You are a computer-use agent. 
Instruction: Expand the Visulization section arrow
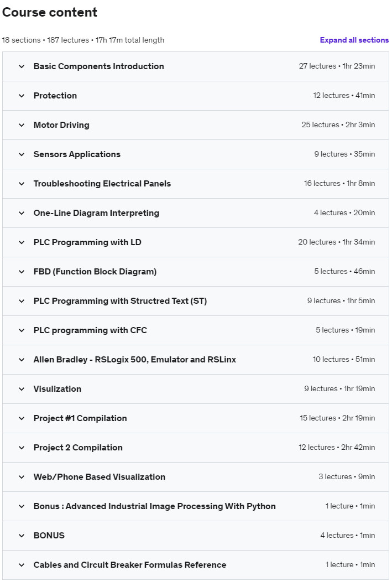[22, 389]
